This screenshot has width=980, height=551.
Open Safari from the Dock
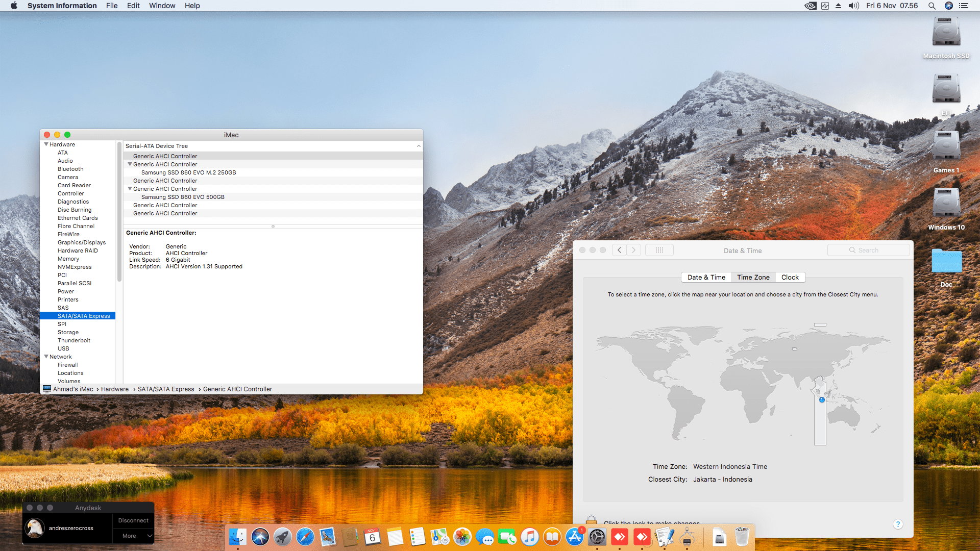coord(305,537)
